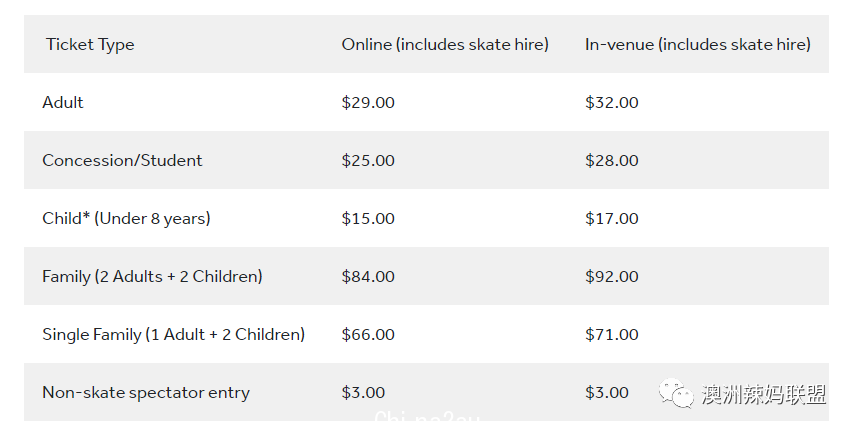Click the WeChat logo icon in watermark
The height and width of the screenshot is (433, 854).
tap(676, 393)
